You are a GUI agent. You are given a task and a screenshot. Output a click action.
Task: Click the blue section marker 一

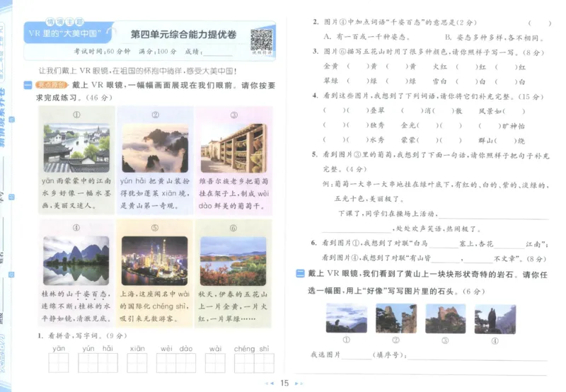(28, 85)
